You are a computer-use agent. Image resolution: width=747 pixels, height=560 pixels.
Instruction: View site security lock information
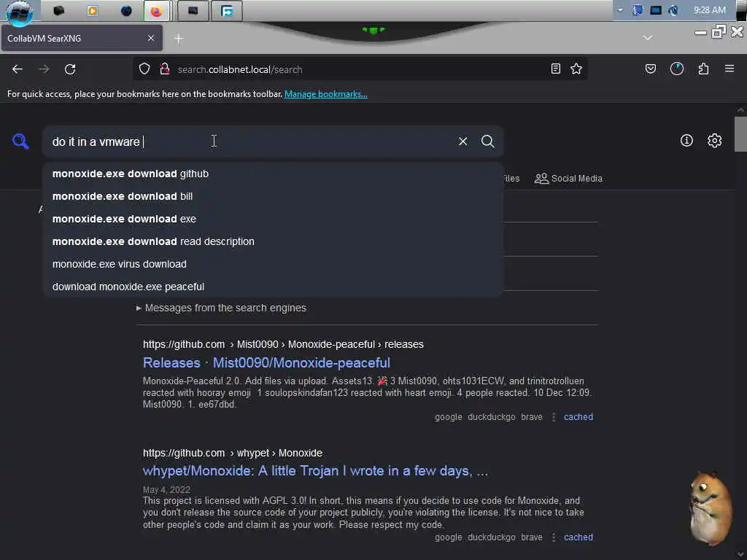[x=165, y=69]
